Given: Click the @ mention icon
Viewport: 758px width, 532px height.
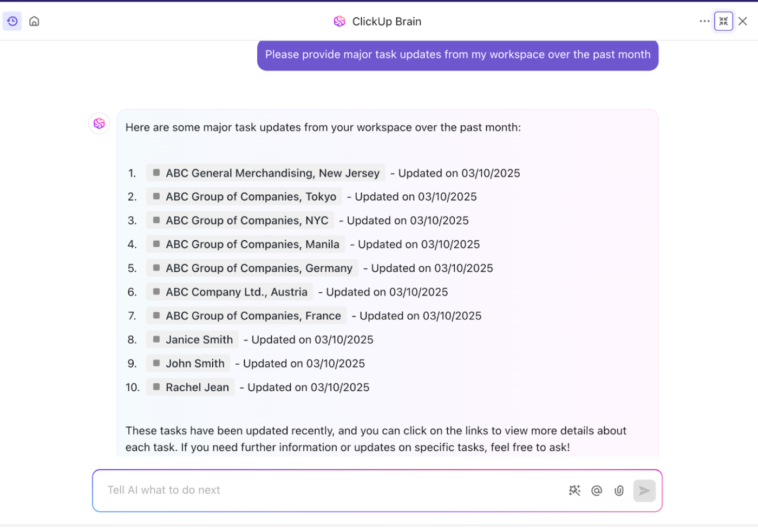Looking at the screenshot, I should (x=597, y=490).
